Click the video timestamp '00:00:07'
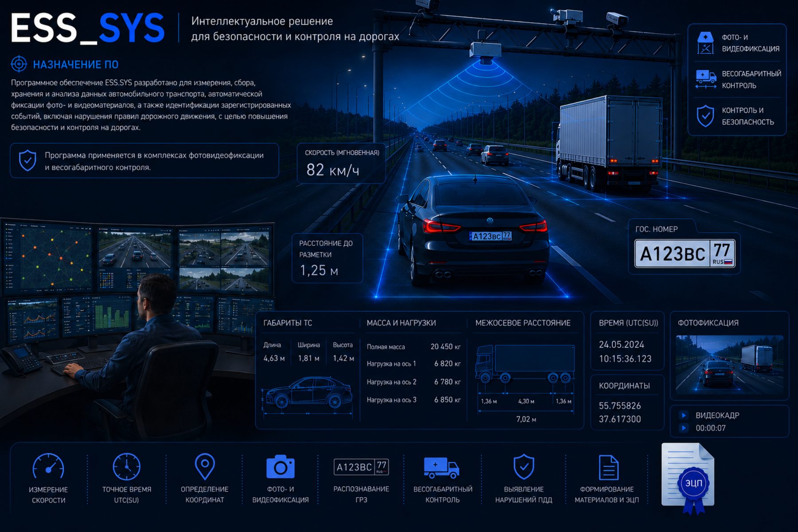The image size is (798, 532). pyautogui.click(x=711, y=428)
